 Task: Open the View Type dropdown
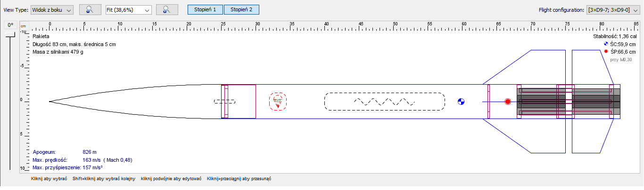coord(52,10)
